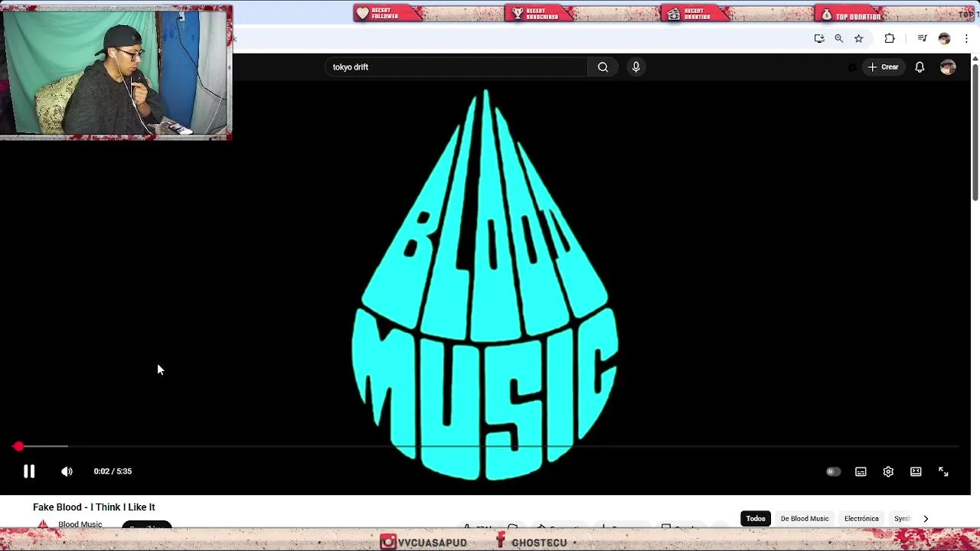Show more filter chips with the right arrow
This screenshot has width=980, height=551.
[926, 518]
